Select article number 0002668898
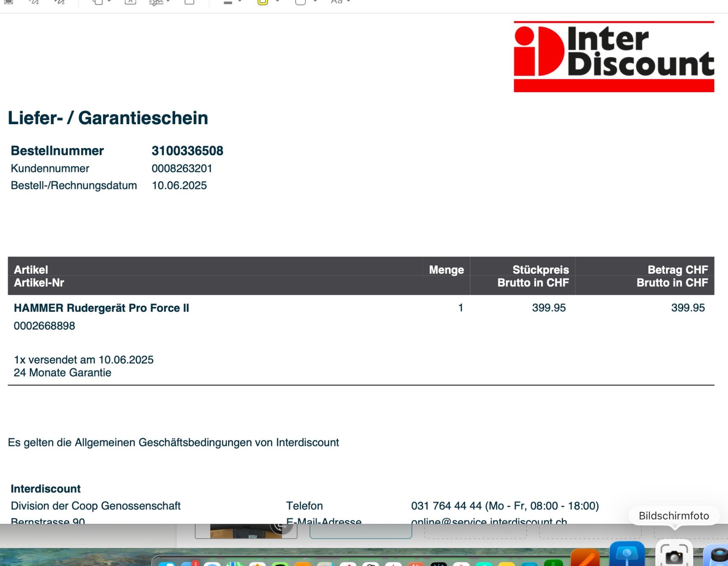 tap(44, 326)
